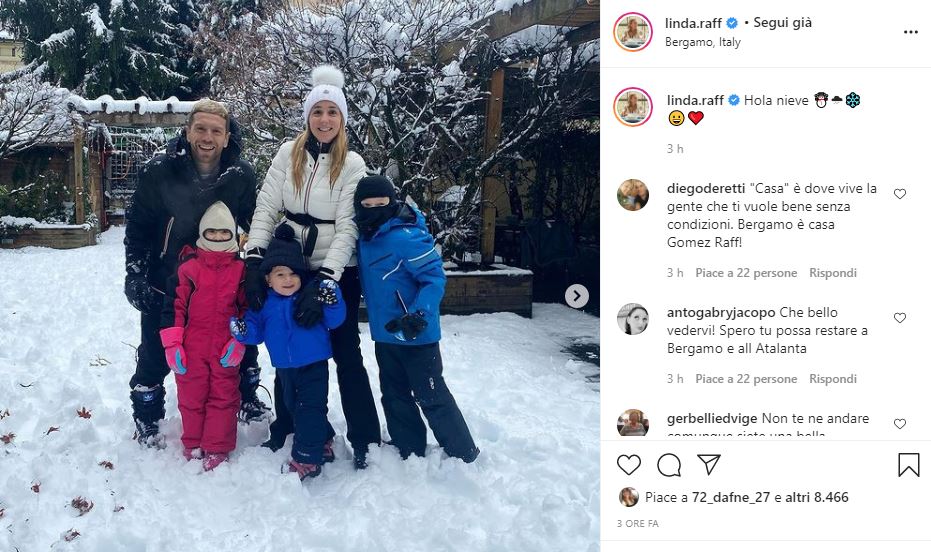Open linda.raff profile picture in header
Viewport: 931px width, 552px height.
pos(633,31)
